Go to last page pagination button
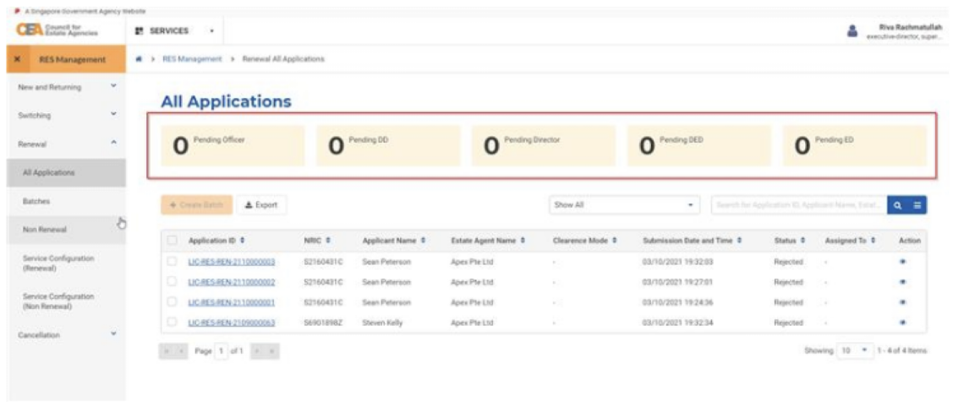 [272, 351]
